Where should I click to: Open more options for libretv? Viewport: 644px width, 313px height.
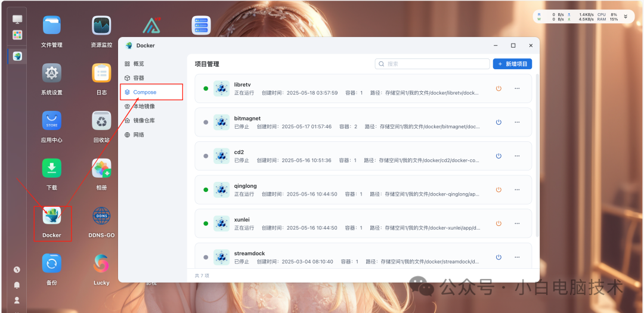coord(517,88)
